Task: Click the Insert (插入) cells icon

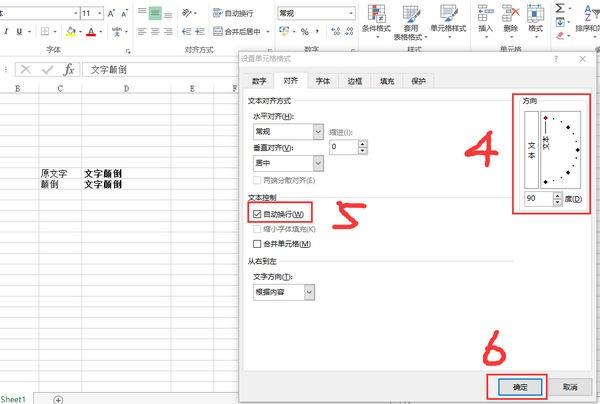Action: click(486, 15)
